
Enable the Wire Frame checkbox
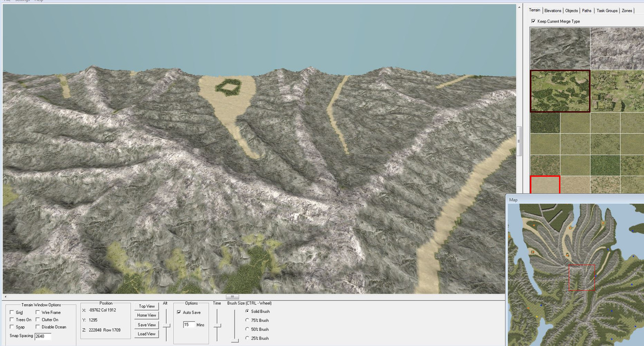coord(38,312)
